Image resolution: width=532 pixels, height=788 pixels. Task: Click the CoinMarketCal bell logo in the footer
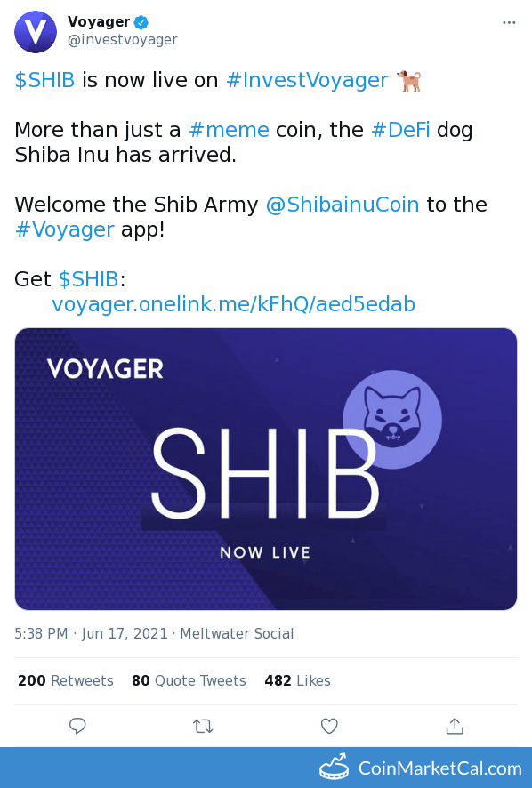tap(336, 768)
